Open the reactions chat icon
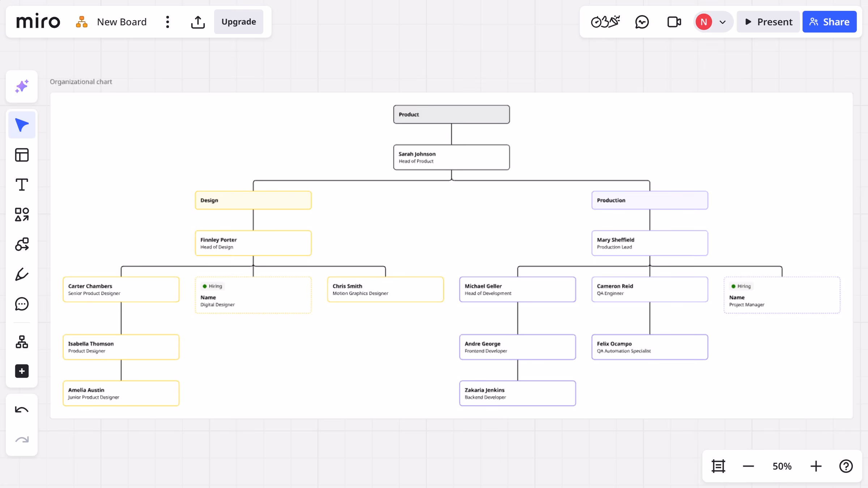 (x=642, y=22)
